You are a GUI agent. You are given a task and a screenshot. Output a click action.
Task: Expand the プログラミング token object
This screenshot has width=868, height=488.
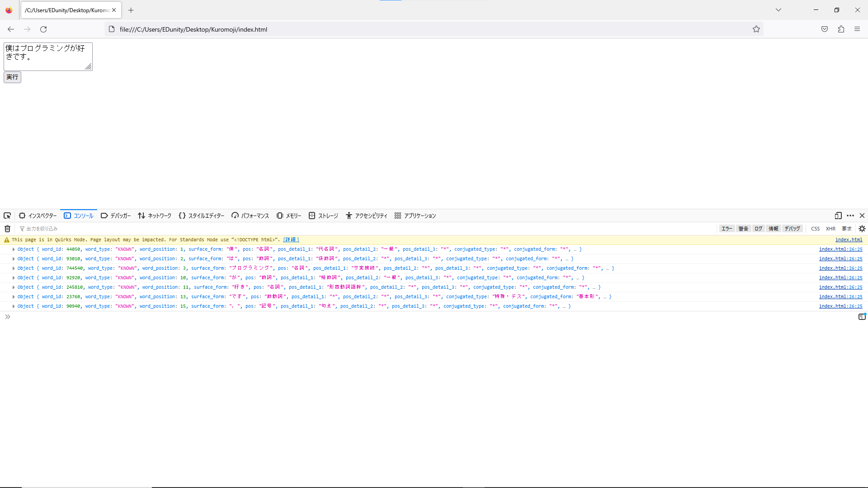13,268
